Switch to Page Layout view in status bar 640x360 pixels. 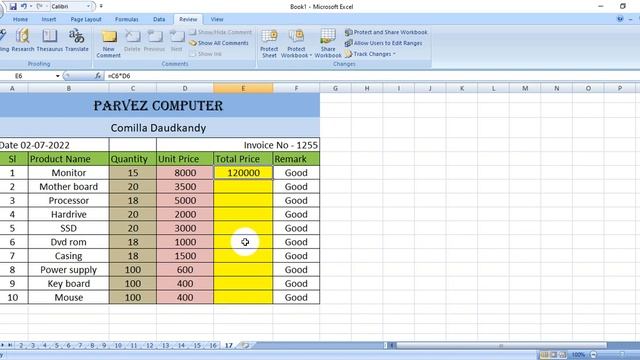(553, 355)
